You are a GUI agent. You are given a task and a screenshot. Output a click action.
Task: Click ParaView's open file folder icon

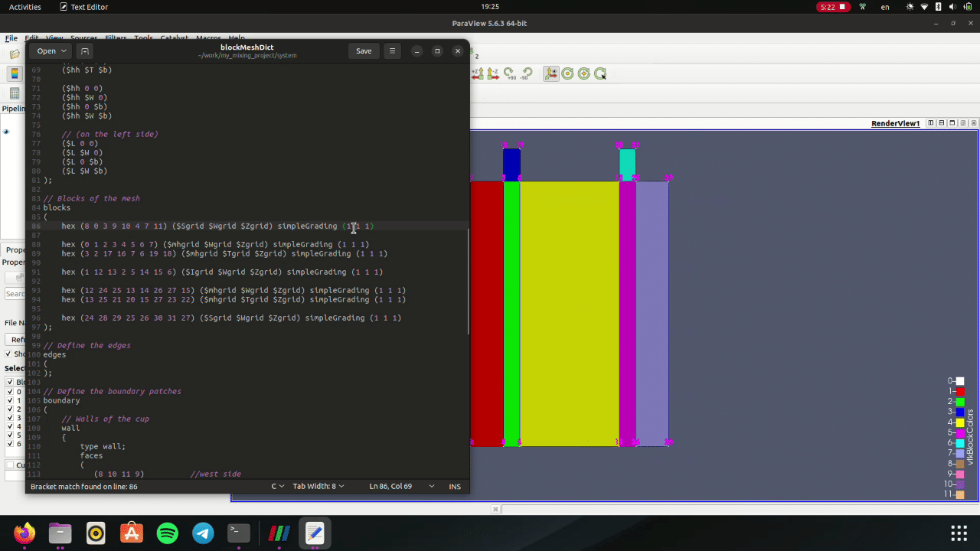[15, 54]
